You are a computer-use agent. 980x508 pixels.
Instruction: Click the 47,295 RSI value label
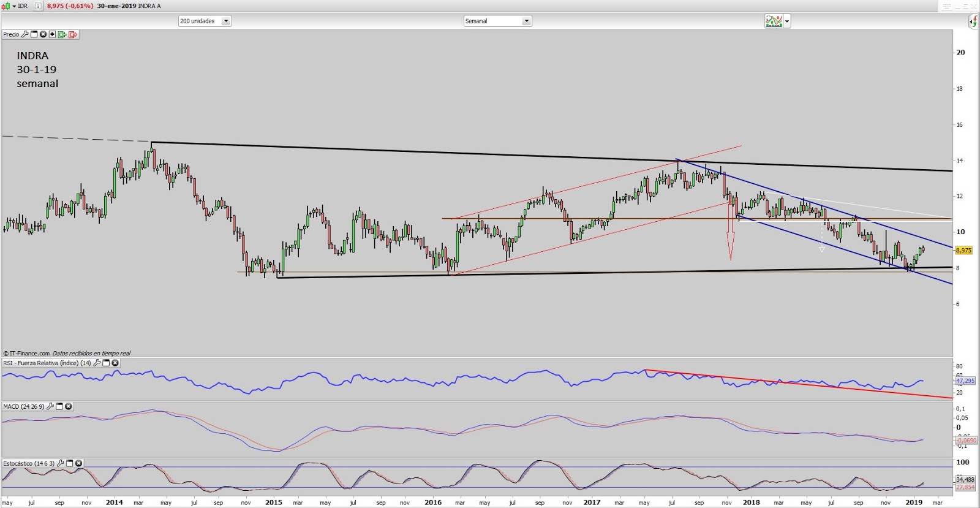coord(965,381)
